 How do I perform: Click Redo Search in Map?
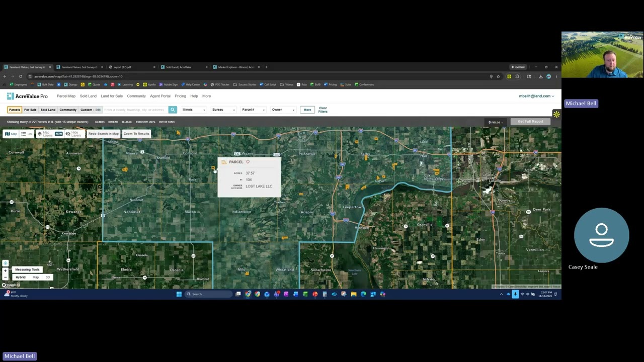point(103,134)
